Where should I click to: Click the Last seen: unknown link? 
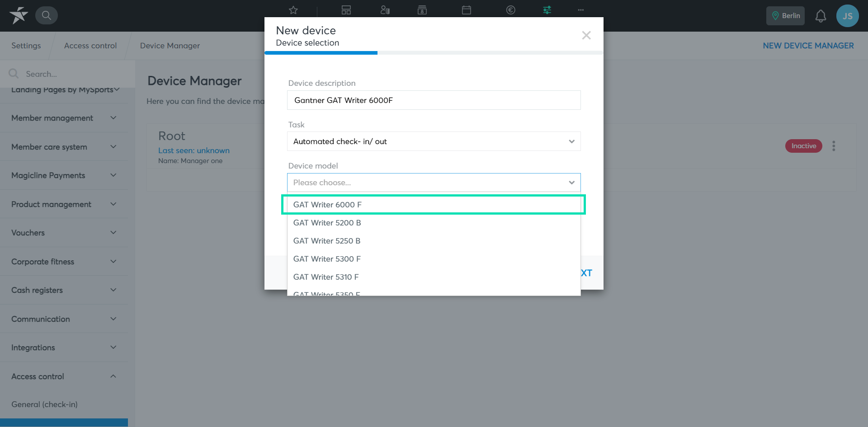194,150
